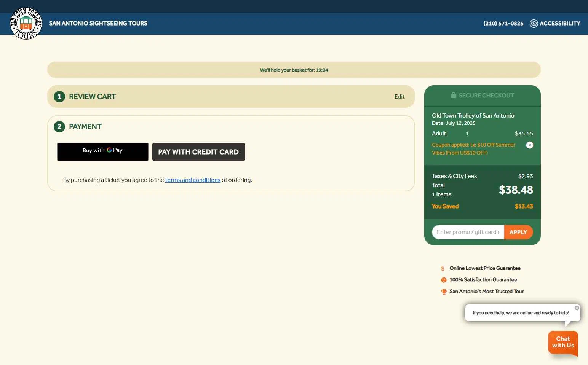Click the $13.43 savings amount
The image size is (588, 365).
tap(524, 206)
